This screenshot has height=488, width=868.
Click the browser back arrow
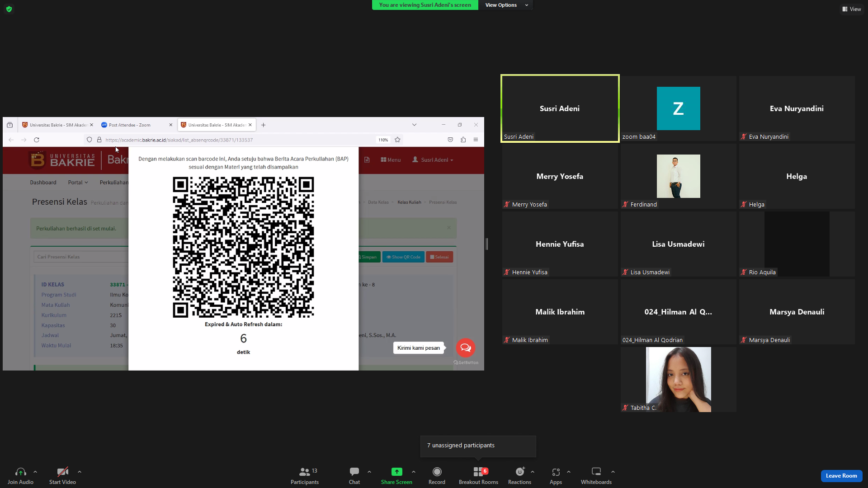pos(11,140)
